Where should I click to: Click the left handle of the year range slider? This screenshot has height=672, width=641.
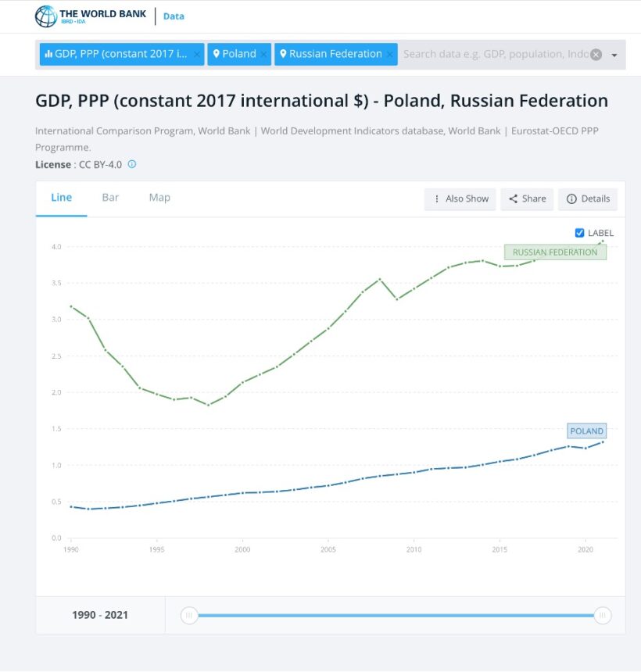[189, 615]
